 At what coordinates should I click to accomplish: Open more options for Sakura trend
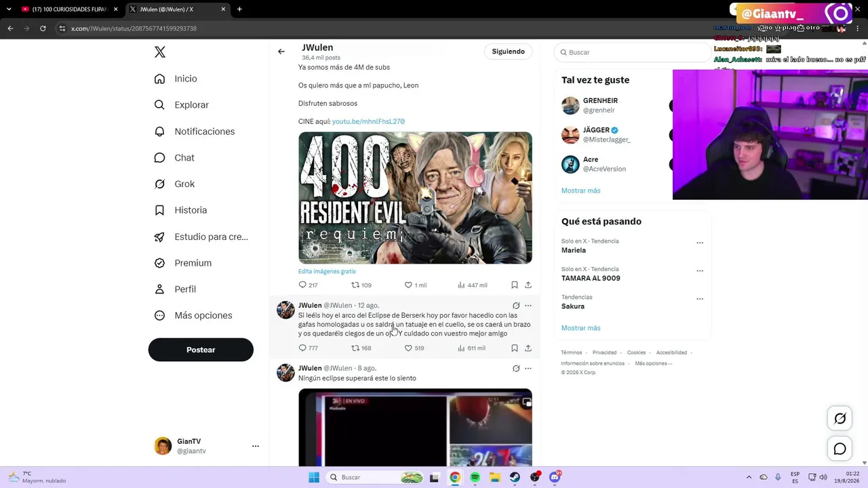700,299
